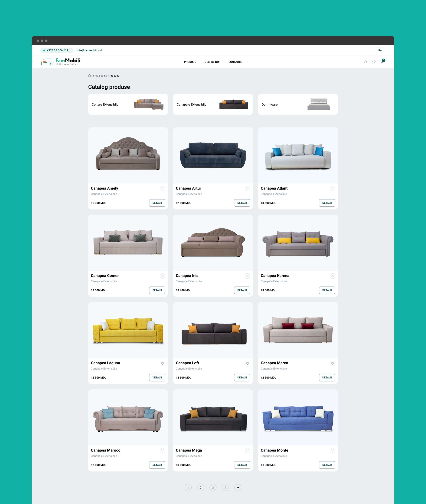Open the CONTACTE menu item
Viewport: 426px width, 504px height.
click(235, 62)
